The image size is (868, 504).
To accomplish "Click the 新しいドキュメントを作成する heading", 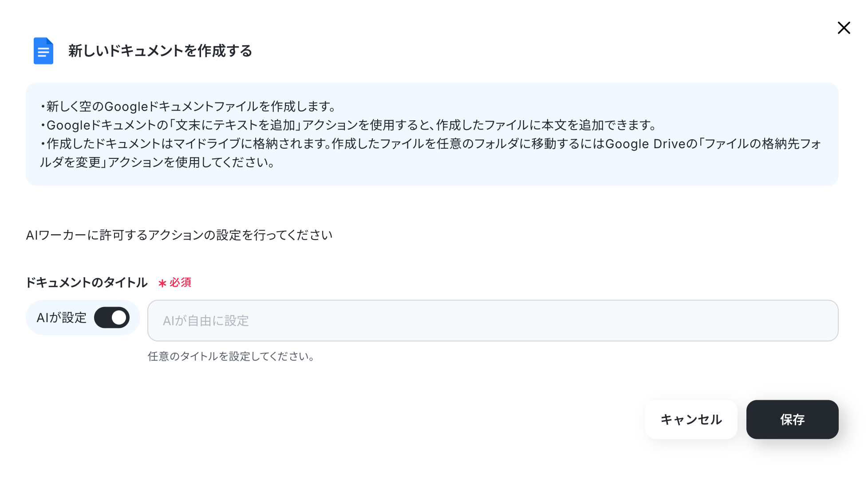I will click(x=160, y=51).
